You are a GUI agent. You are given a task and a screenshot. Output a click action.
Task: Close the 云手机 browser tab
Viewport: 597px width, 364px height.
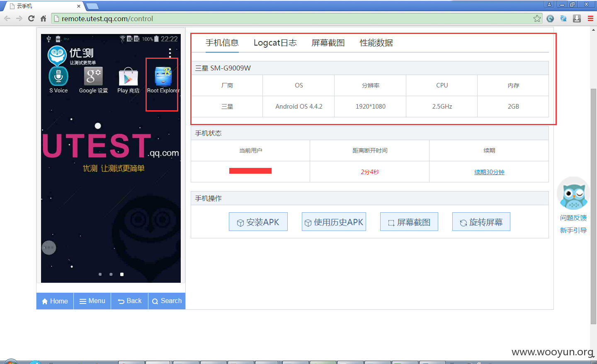(x=79, y=6)
